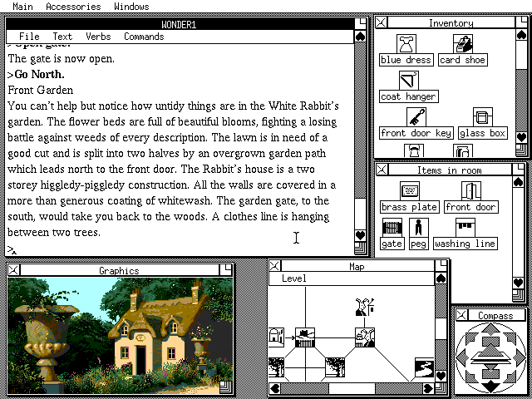Open the File menu in WONDER1 window
The height and width of the screenshot is (399, 532).
[x=29, y=37]
